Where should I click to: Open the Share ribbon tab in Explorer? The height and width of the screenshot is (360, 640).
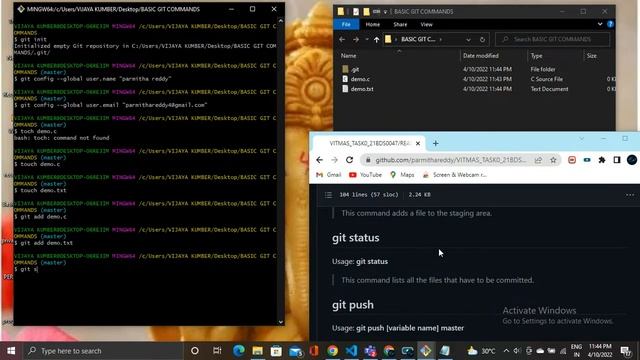click(400, 24)
